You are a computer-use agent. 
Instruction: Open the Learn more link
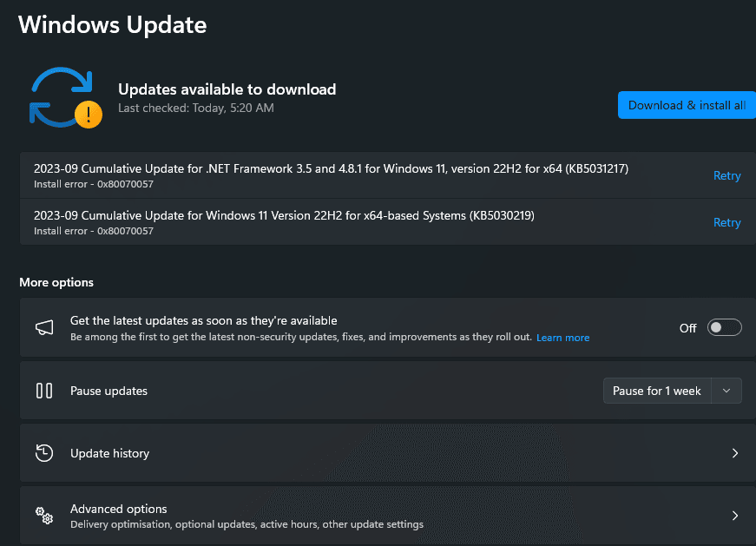(562, 338)
